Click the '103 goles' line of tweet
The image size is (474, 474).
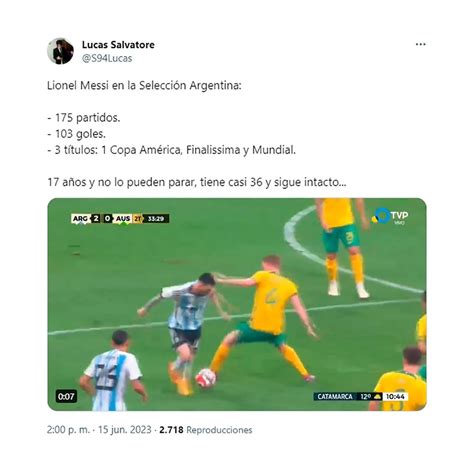(x=76, y=134)
